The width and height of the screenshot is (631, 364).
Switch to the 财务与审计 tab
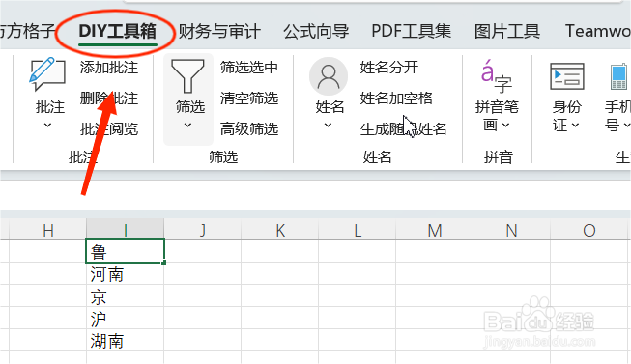(x=219, y=31)
